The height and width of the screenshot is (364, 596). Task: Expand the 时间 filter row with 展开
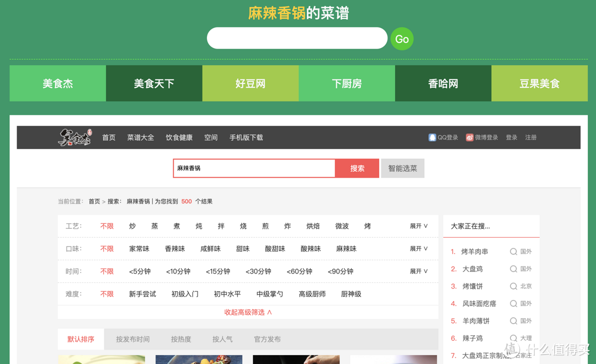pos(418,271)
